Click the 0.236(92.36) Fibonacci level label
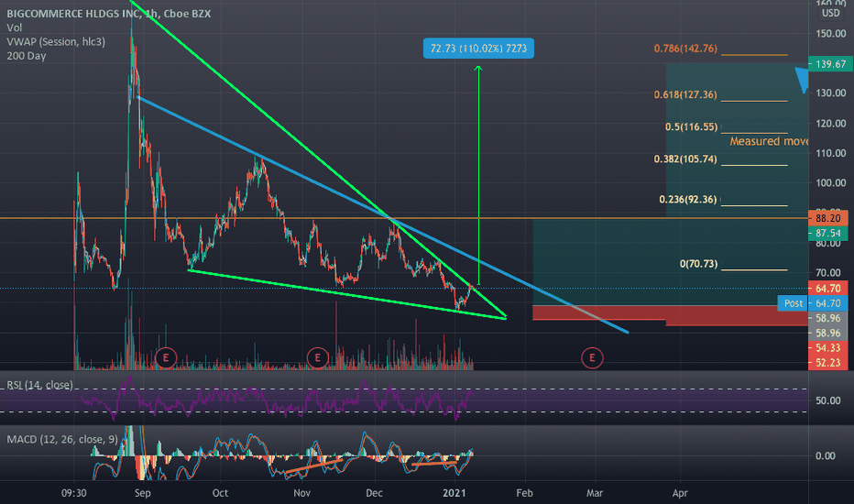Screen dimensions: 854x504 pos(688,200)
